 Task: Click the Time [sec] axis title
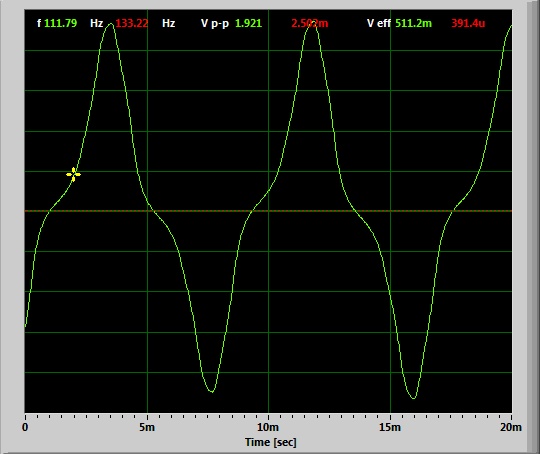click(x=271, y=442)
